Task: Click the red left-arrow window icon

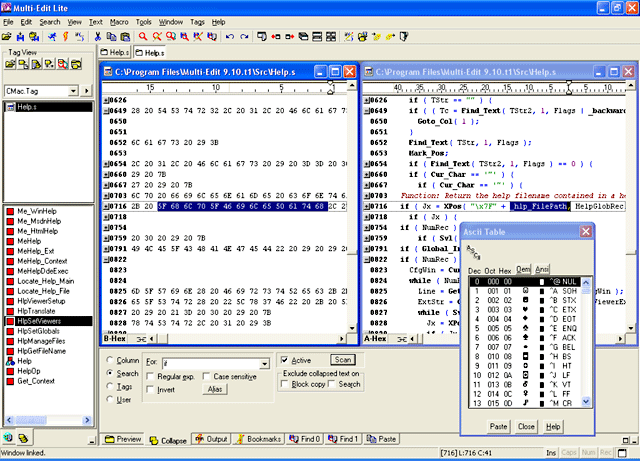Action: (276, 37)
